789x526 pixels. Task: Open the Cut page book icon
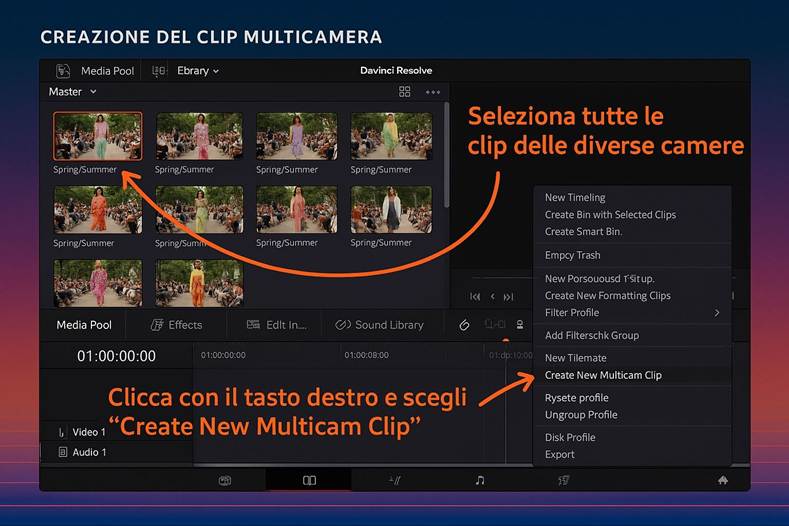pyautogui.click(x=309, y=481)
